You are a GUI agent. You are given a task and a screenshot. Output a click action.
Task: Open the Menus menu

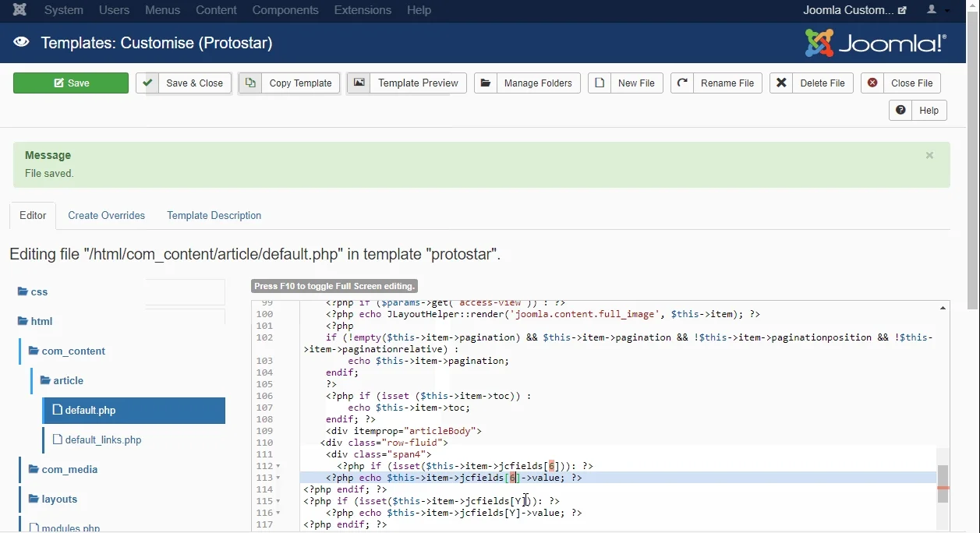coord(163,10)
